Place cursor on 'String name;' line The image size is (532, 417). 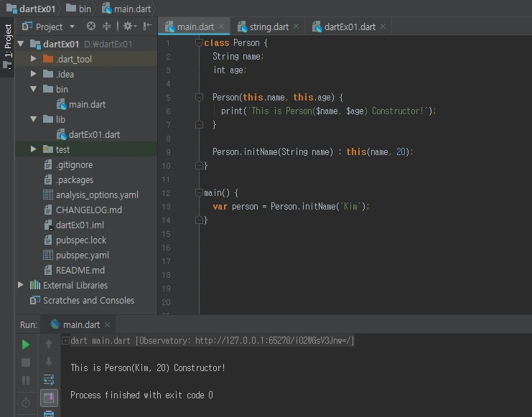point(238,56)
